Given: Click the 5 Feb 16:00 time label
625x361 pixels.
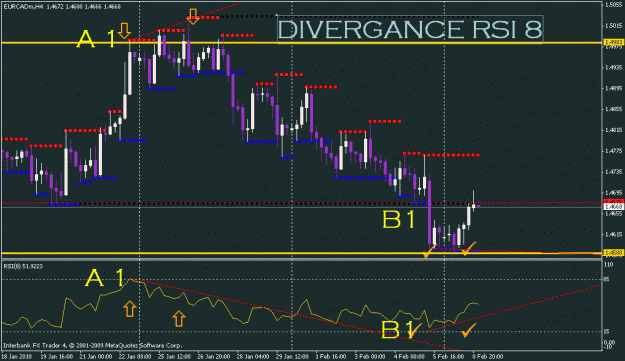Looking at the screenshot, I should [448, 356].
